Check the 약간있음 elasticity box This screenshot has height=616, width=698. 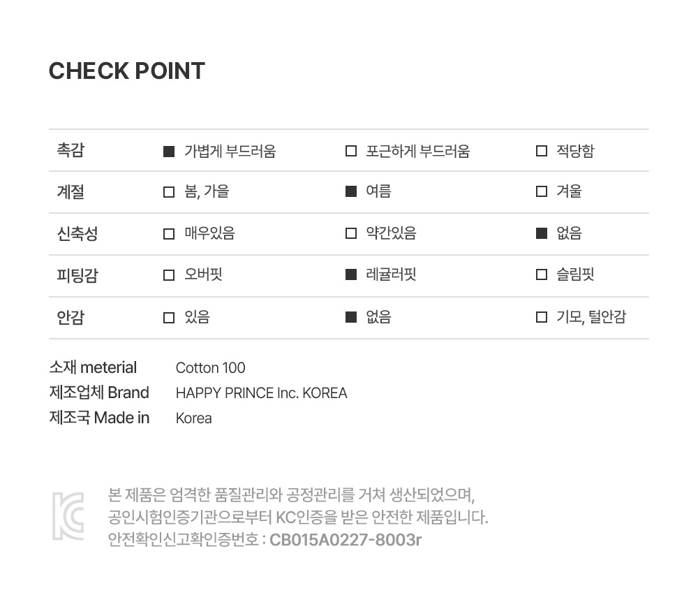(x=351, y=233)
